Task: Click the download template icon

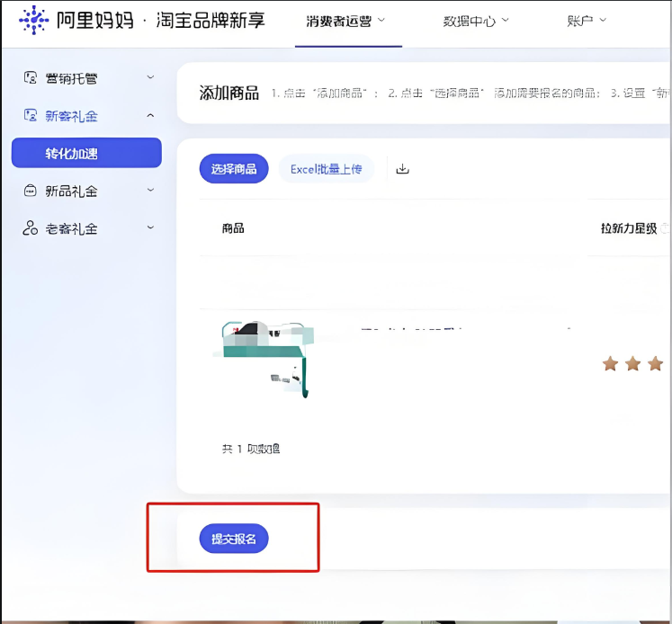Action: 402,169
